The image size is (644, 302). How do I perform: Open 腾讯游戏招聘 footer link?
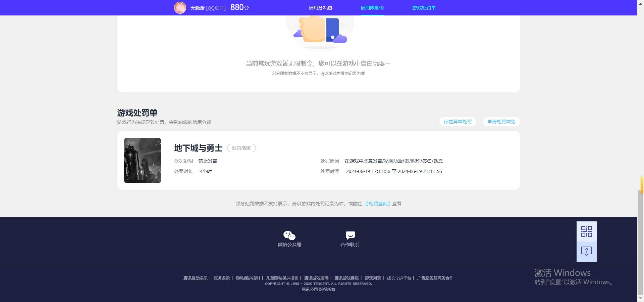click(316, 278)
